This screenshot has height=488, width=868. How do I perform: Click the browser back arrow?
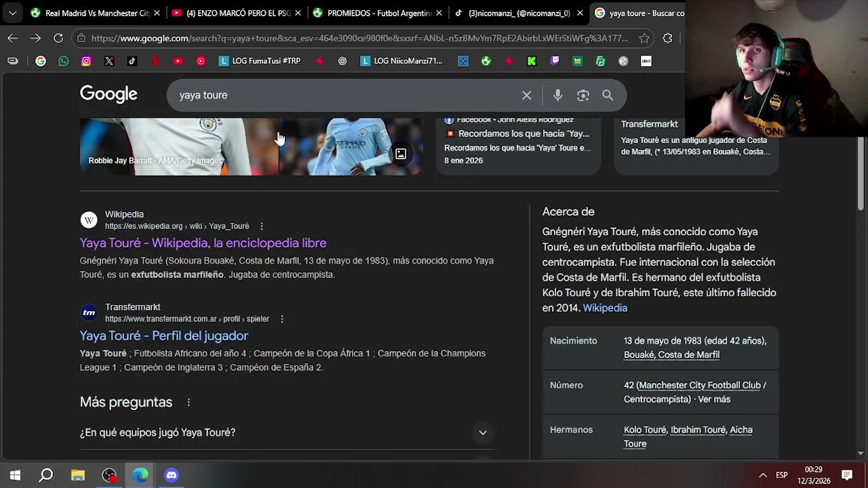click(x=13, y=38)
